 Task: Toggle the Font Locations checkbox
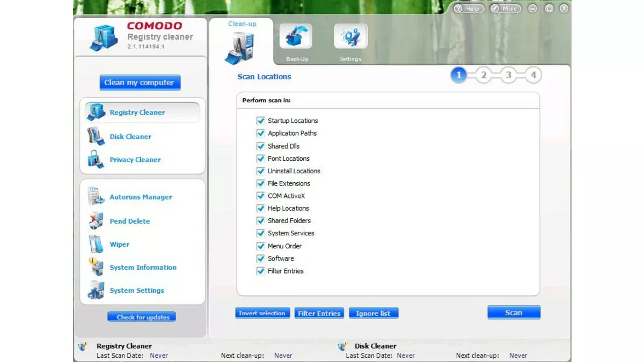pos(261,158)
